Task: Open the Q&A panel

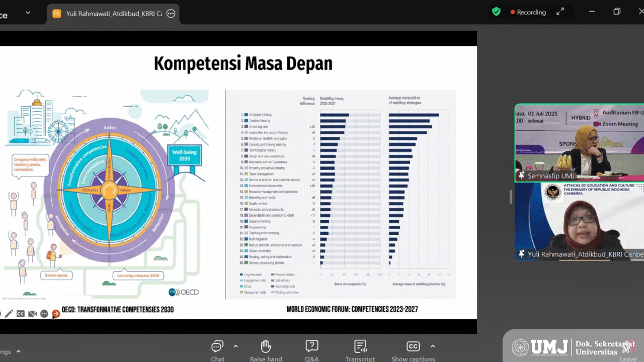Action: point(311,350)
